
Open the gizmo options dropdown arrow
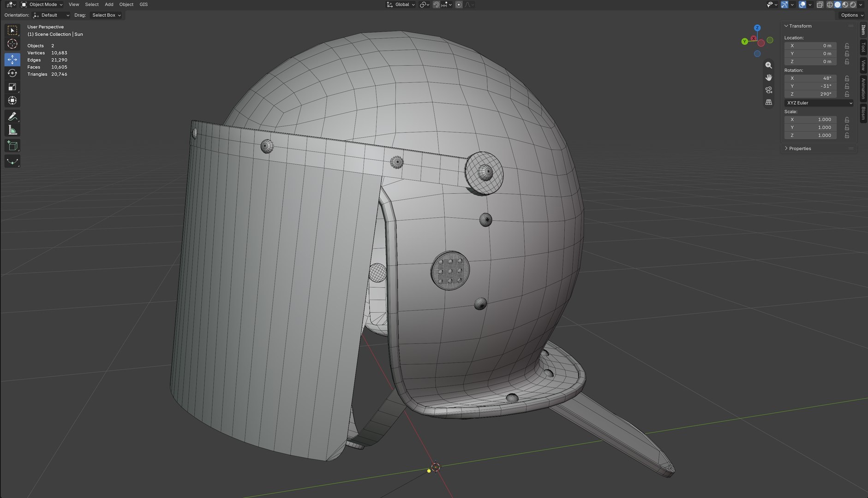pos(792,5)
